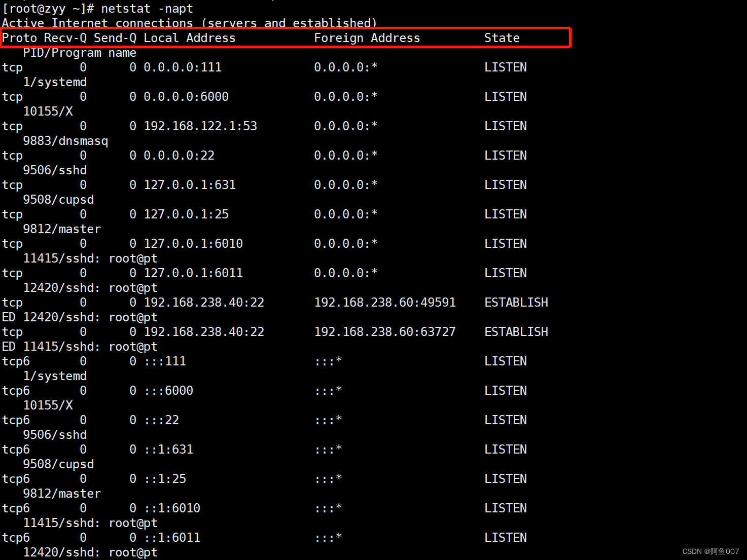This screenshot has width=747, height=560.
Task: Click the 9812/master process entry
Action: tap(61, 229)
